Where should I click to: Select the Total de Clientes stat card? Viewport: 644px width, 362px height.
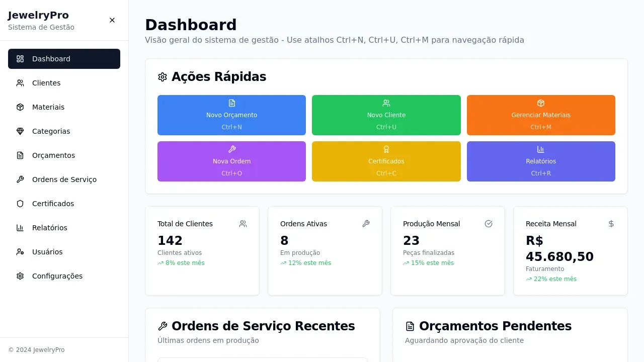(202, 251)
